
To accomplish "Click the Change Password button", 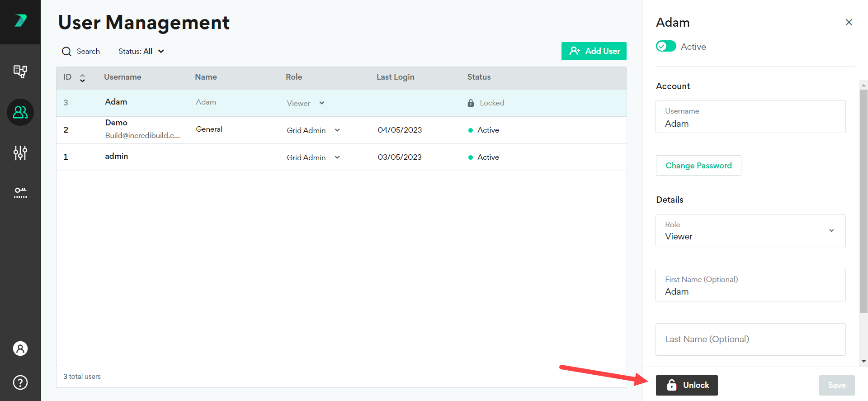I will point(698,166).
